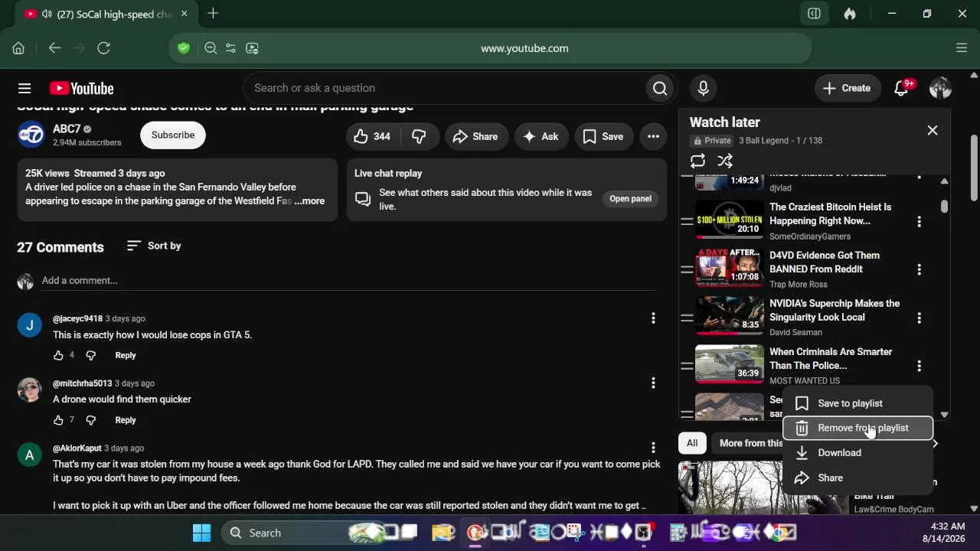Click the YouTube search input field
Screen dimensions: 980x551
(444, 88)
